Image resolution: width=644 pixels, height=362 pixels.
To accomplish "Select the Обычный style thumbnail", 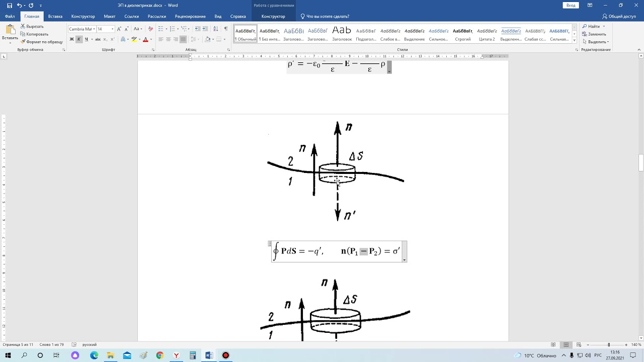I will tap(246, 34).
